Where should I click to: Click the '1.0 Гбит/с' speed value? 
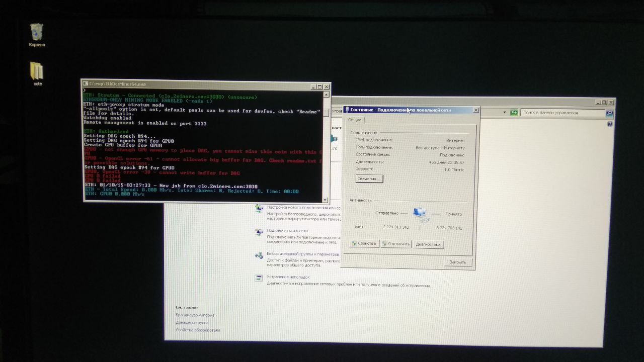[x=454, y=170]
